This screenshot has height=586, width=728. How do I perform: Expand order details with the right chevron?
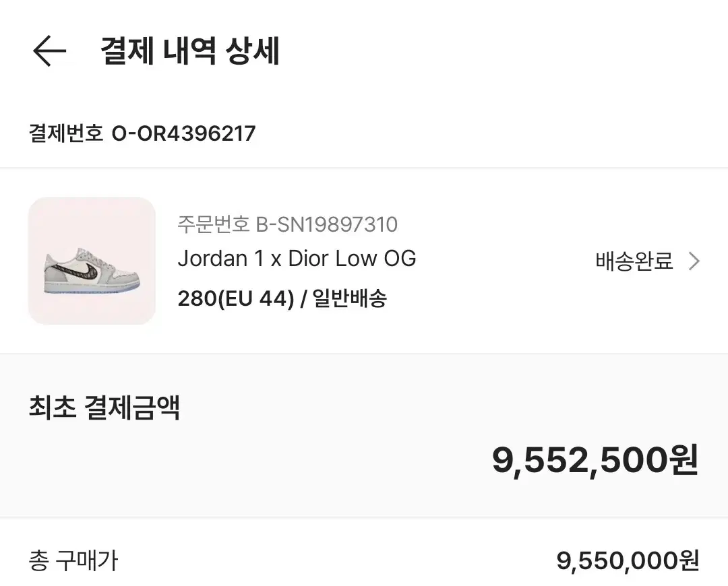click(694, 261)
